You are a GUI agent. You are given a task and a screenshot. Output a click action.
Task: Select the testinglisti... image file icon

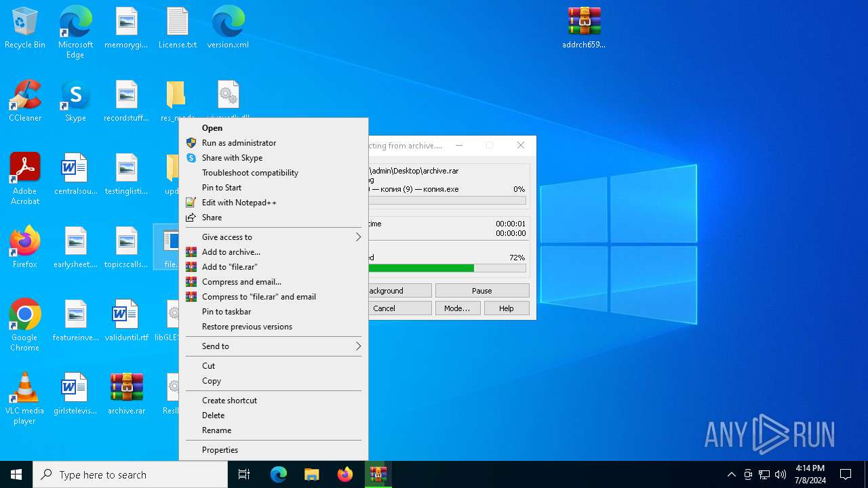pos(126,175)
